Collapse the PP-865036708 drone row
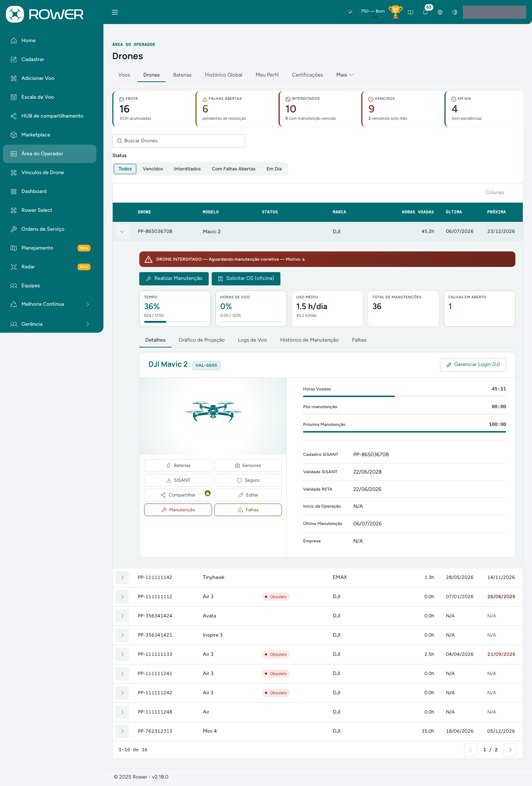Screen dimensions: 532x786 tap(122, 232)
